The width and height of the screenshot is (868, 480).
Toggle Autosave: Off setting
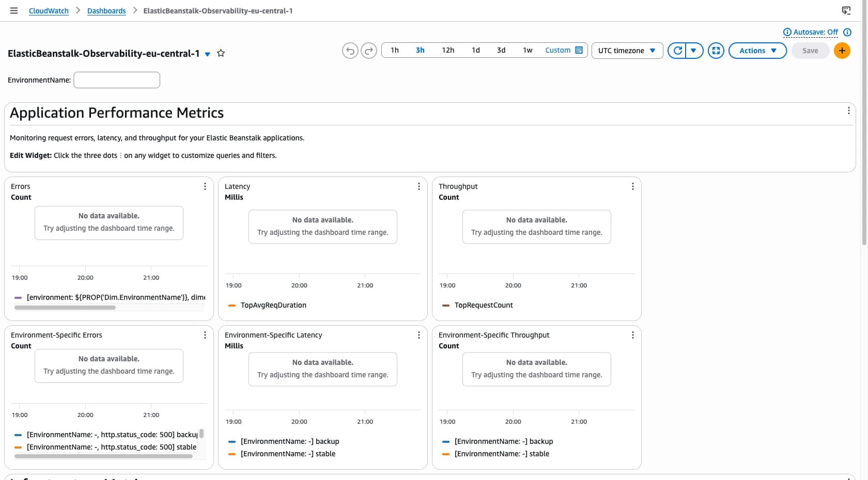pos(811,32)
